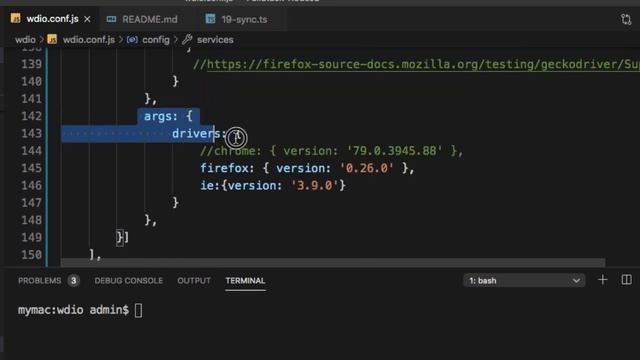640x360 pixels.
Task: Click the markdown icon on the README.md tab
Action: pyautogui.click(x=111, y=19)
